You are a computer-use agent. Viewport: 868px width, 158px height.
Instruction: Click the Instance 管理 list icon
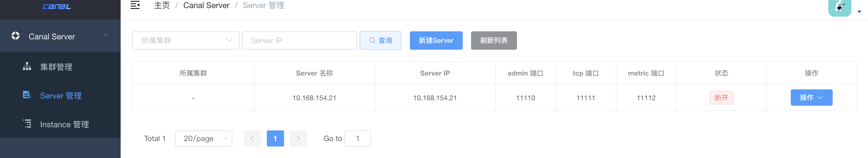pyautogui.click(x=27, y=124)
